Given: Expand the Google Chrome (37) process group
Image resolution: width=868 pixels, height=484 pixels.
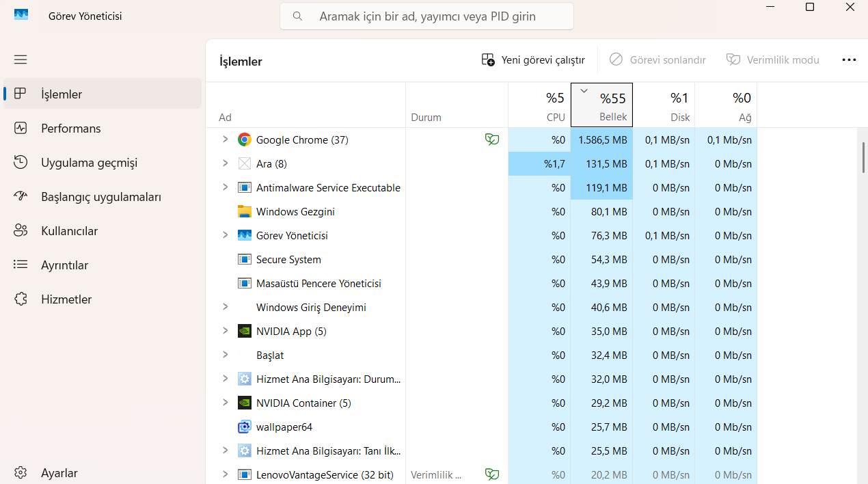Looking at the screenshot, I should 225,139.
